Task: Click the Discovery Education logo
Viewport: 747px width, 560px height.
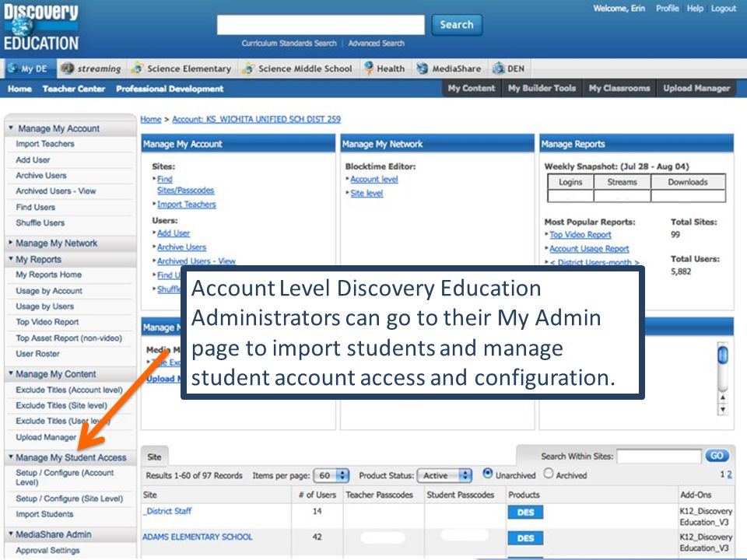Action: click(x=41, y=28)
